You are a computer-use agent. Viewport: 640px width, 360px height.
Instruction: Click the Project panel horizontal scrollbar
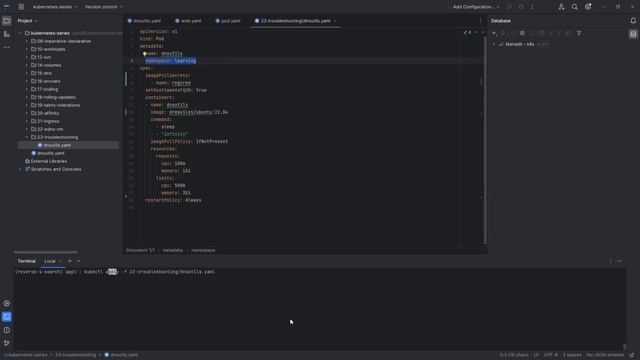click(46, 252)
